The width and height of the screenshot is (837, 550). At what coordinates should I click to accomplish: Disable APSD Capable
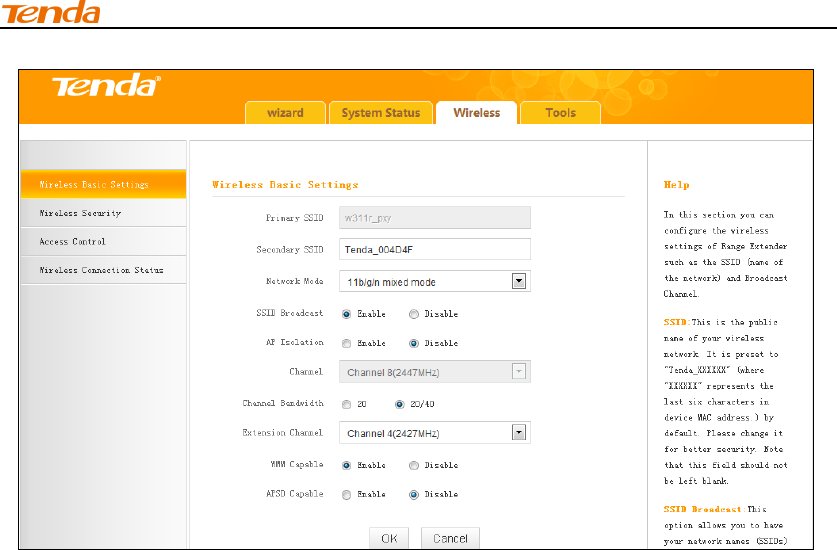pos(414,494)
